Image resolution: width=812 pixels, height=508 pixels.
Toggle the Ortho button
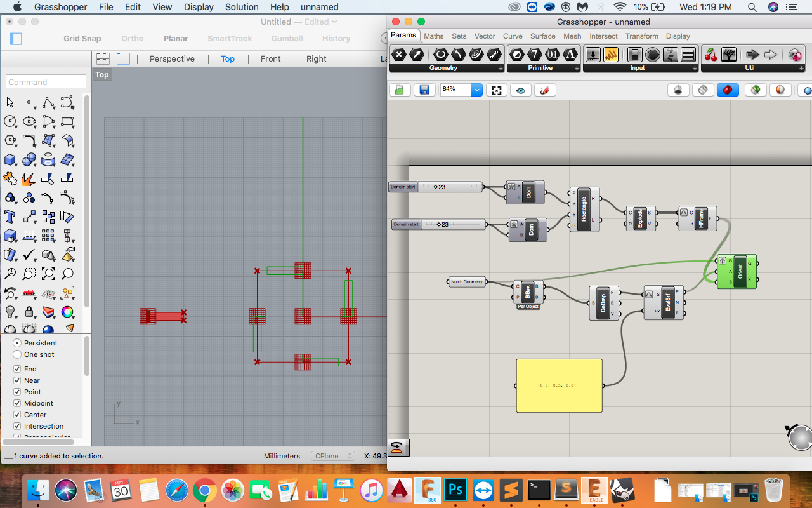pyautogui.click(x=133, y=39)
